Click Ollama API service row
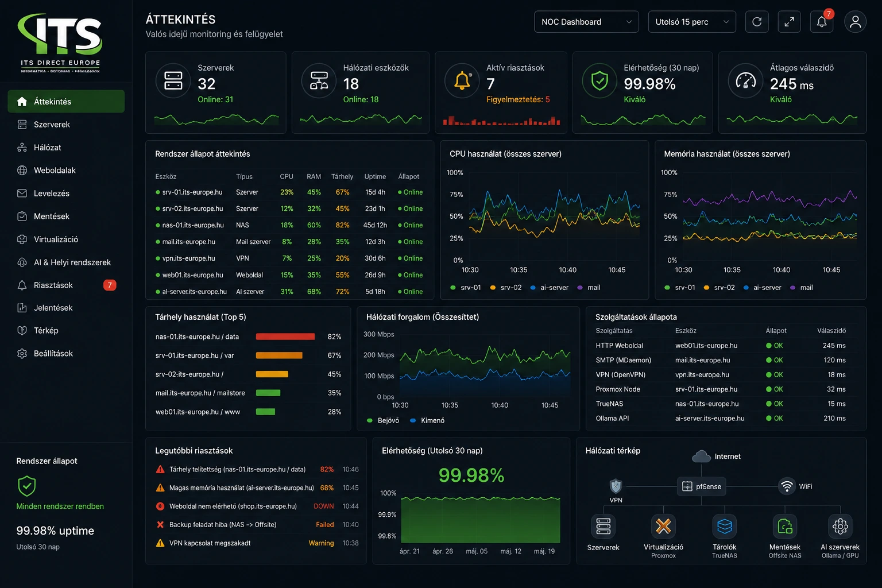 pyautogui.click(x=721, y=418)
